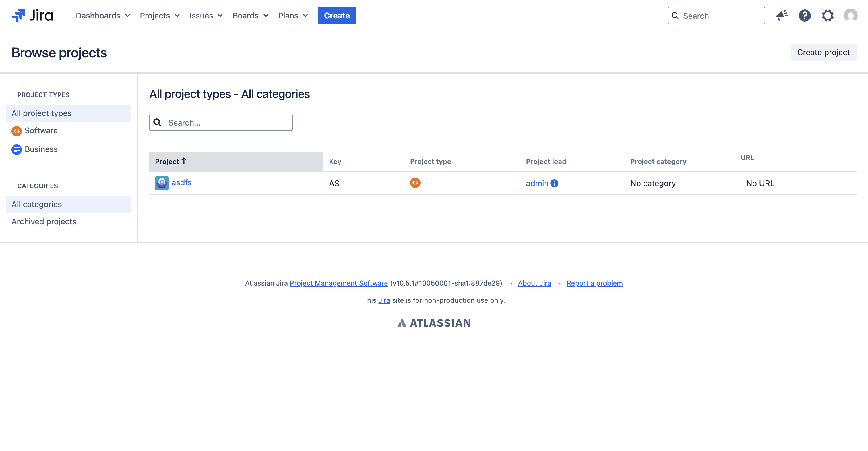Screen dimensions: 868x451
Task: Click the project search field
Action: click(x=221, y=122)
